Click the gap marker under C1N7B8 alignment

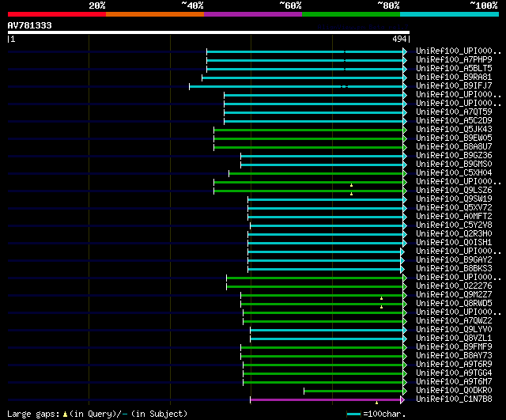tap(376, 403)
